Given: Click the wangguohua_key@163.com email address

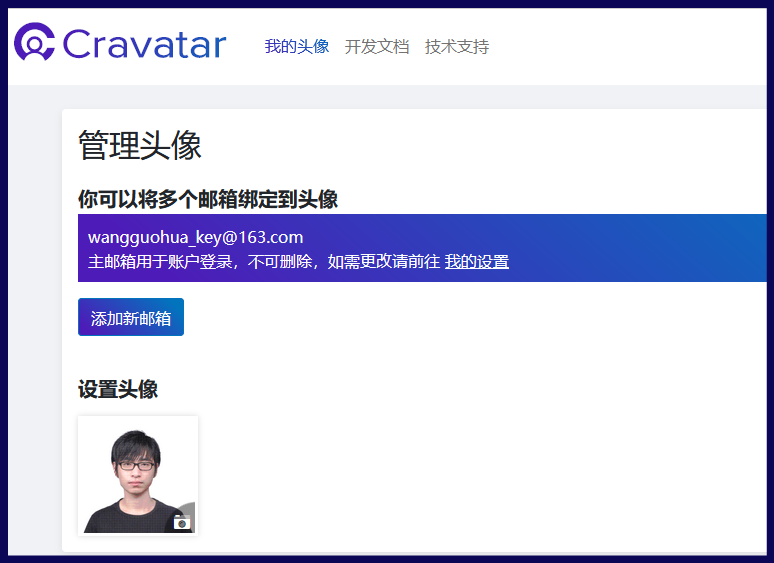Looking at the screenshot, I should (195, 237).
